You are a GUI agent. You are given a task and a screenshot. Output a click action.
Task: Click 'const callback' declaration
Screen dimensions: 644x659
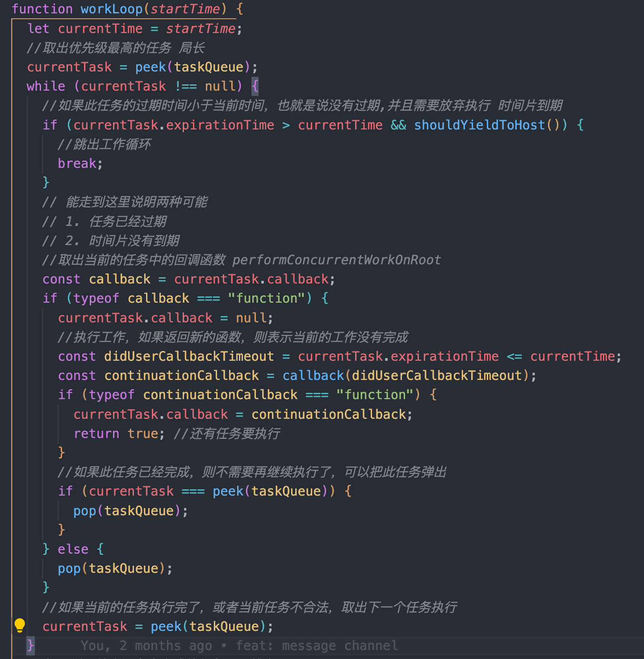(x=96, y=279)
